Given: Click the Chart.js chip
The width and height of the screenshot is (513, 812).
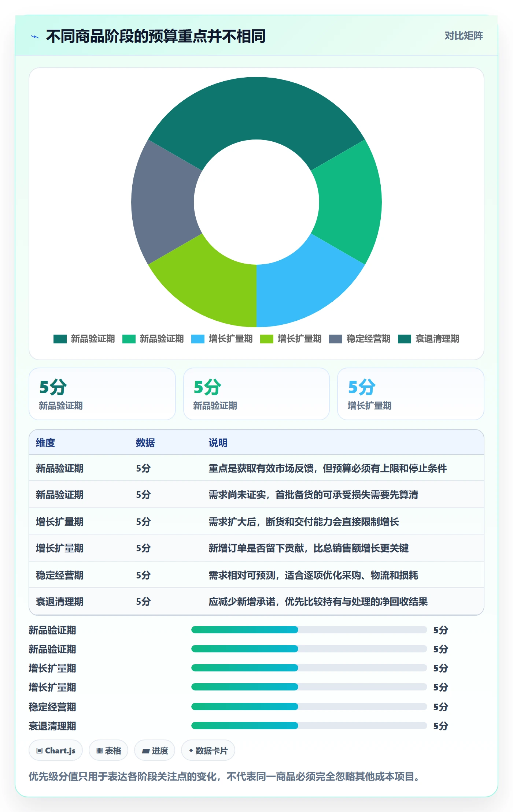Looking at the screenshot, I should click(56, 750).
